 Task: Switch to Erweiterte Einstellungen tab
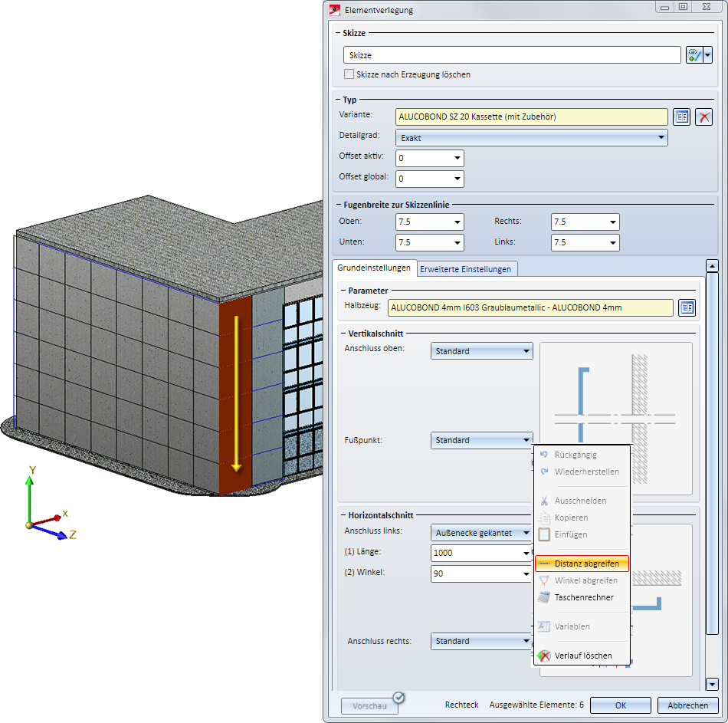point(466,269)
